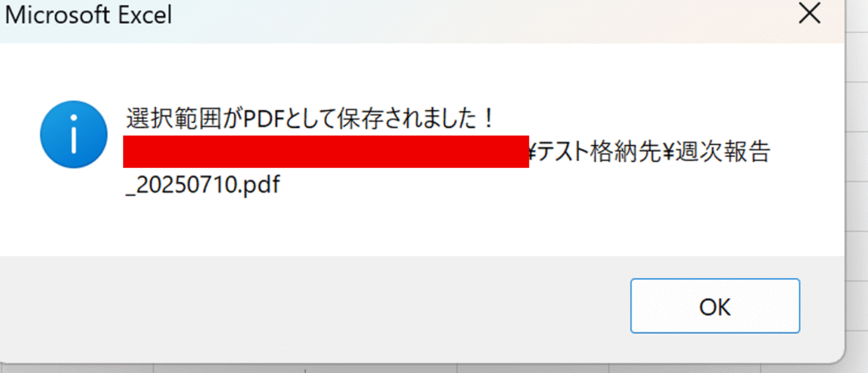
Task: Click the red redacted path block
Action: [325, 151]
